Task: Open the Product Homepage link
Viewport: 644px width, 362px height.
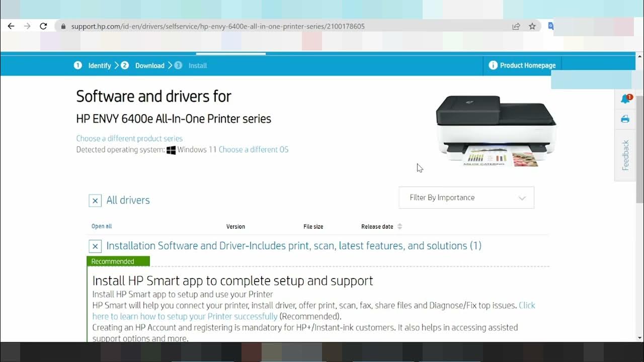Action: tap(528, 65)
